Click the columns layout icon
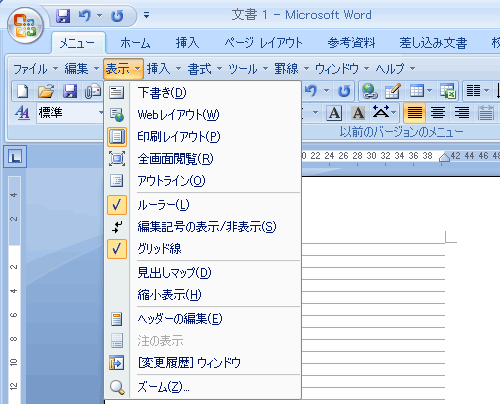The image size is (500, 404). click(474, 91)
